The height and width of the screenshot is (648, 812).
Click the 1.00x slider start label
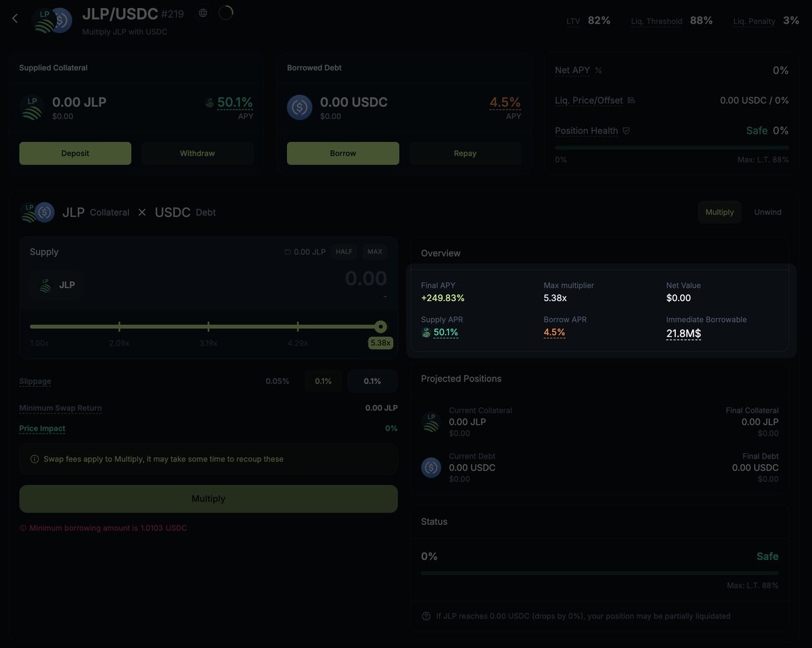(39, 343)
